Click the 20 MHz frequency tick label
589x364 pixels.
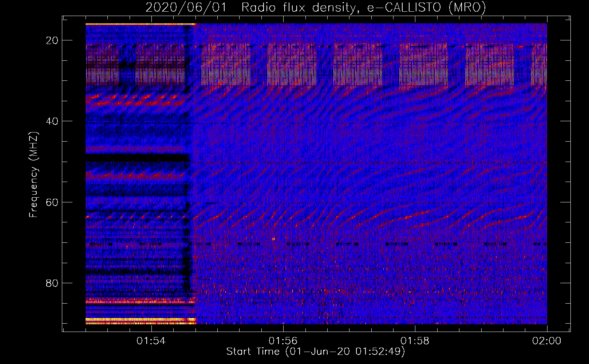[x=52, y=40]
